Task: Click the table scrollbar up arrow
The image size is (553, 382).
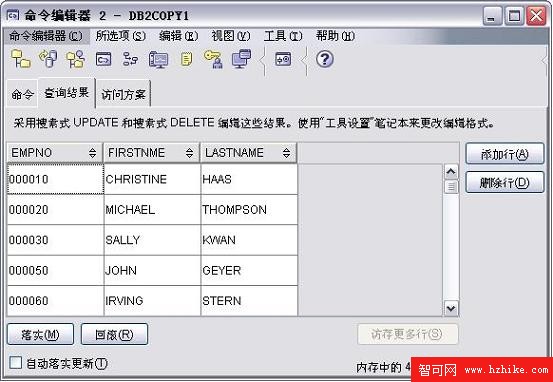Action: tap(451, 172)
